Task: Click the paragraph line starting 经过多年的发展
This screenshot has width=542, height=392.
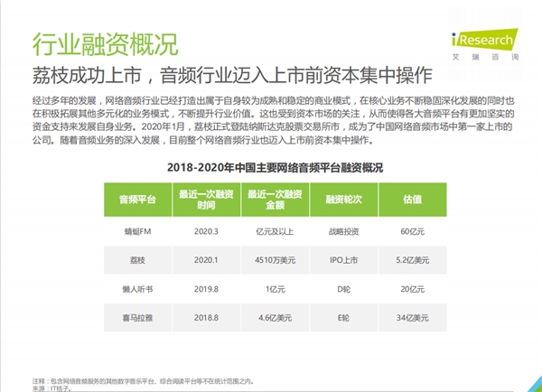Action: coord(274,101)
